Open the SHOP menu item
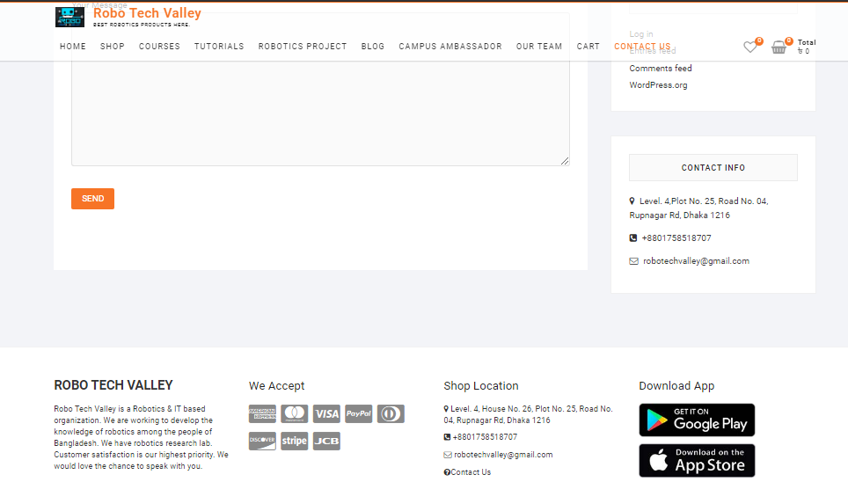Image resolution: width=848 pixels, height=504 pixels. point(113,47)
